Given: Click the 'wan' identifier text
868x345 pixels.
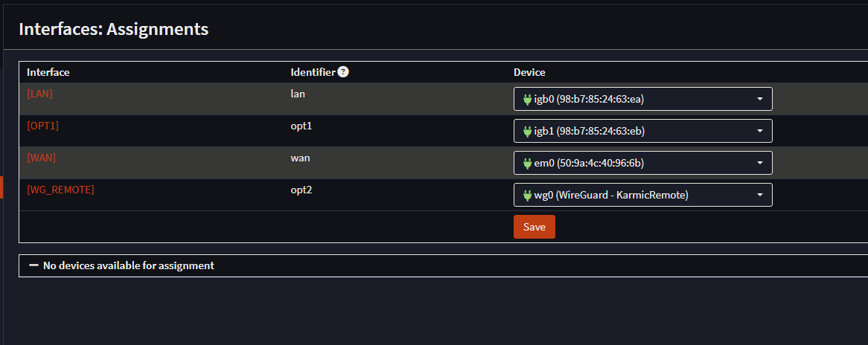Looking at the screenshot, I should (x=300, y=158).
